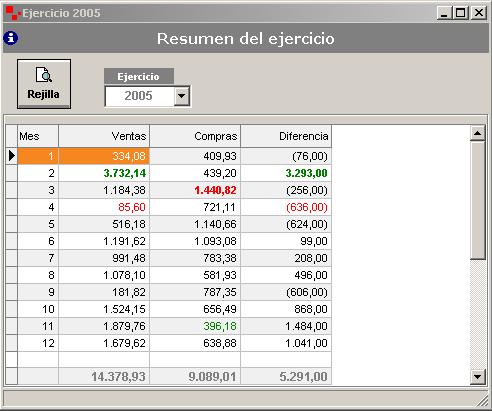Viewport: 492px width, 411px height.
Task: Maximize the Ejercicio 2005 window
Action: pos(461,13)
